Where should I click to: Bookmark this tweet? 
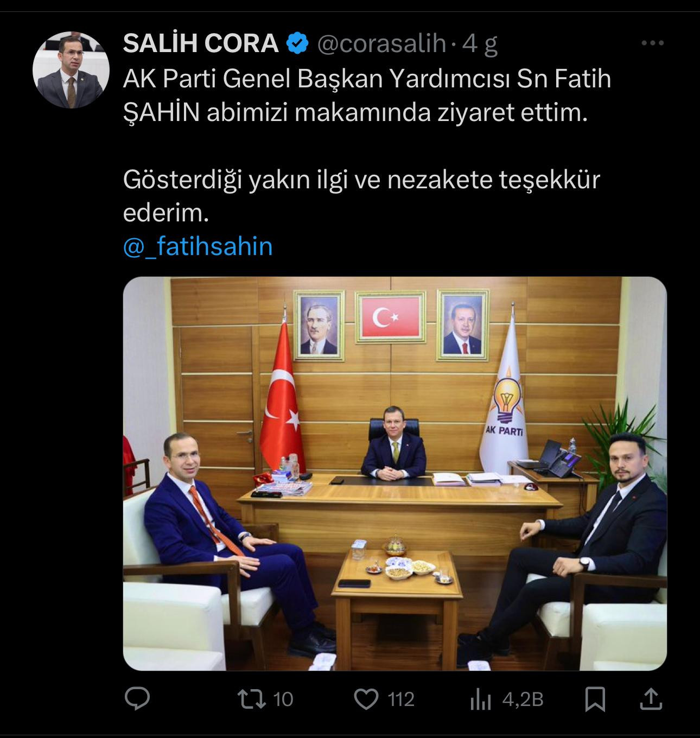(595, 699)
